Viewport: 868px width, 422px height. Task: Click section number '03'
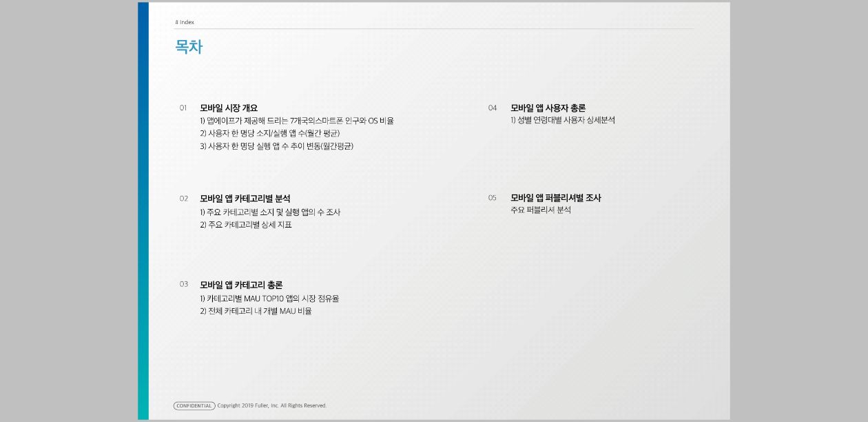coord(184,284)
